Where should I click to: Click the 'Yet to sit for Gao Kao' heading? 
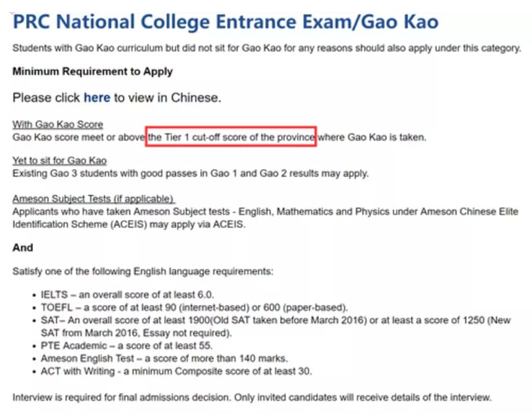coord(59,161)
